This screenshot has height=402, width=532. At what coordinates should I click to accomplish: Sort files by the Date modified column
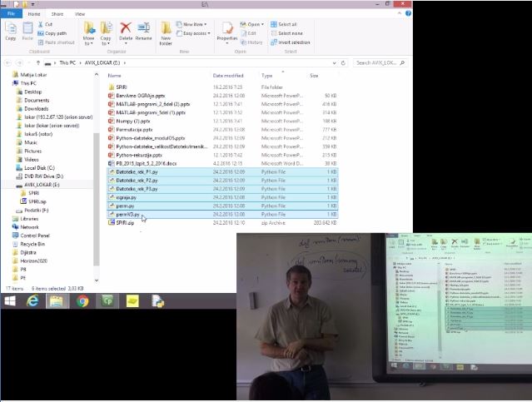(228, 75)
